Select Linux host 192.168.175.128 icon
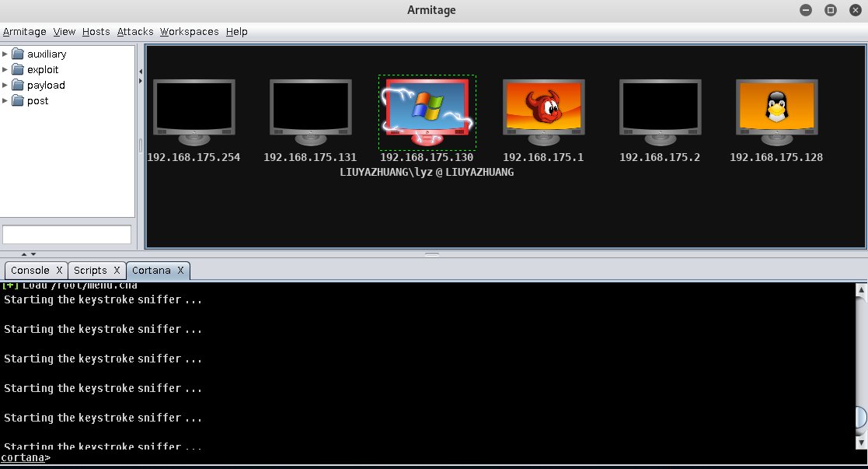The image size is (868, 469). point(776,113)
